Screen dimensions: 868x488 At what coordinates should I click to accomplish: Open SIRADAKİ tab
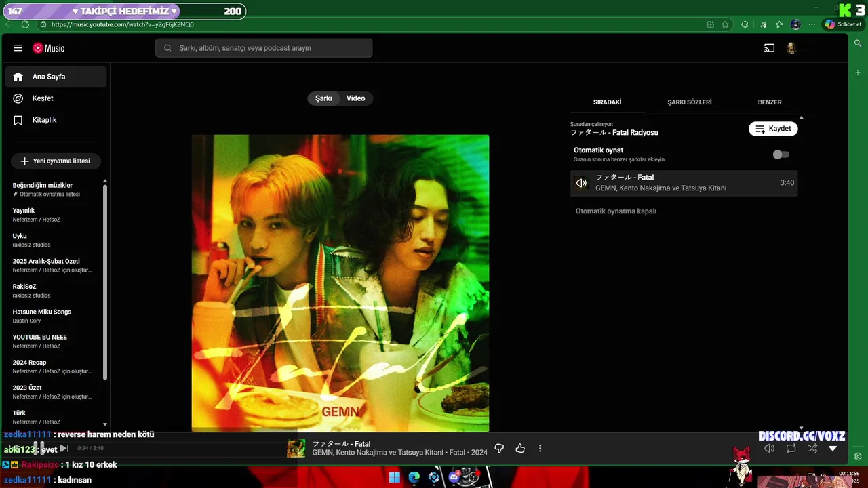(608, 102)
